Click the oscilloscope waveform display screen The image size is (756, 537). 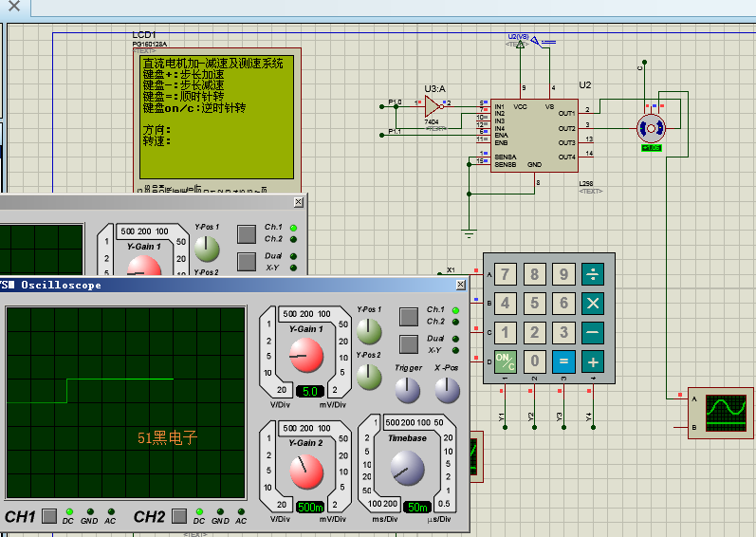coord(126,402)
